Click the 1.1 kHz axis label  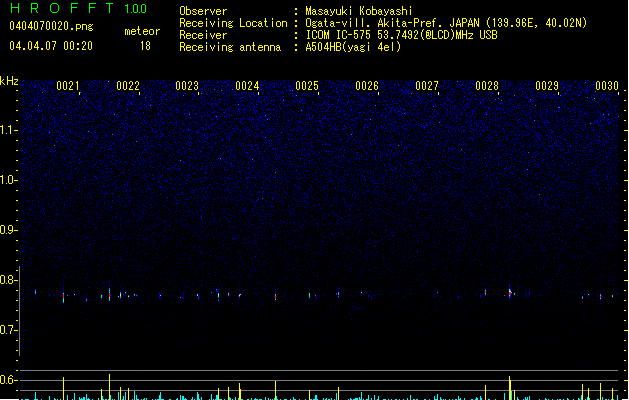click(x=8, y=130)
